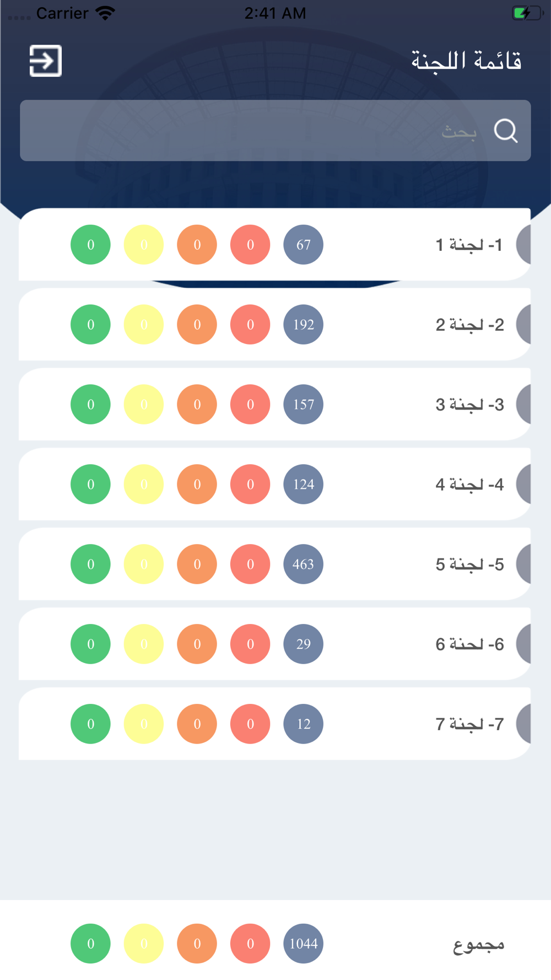Image resolution: width=551 pixels, height=980 pixels.
Task: Tap the blue 1044 total circle
Action: click(x=303, y=944)
